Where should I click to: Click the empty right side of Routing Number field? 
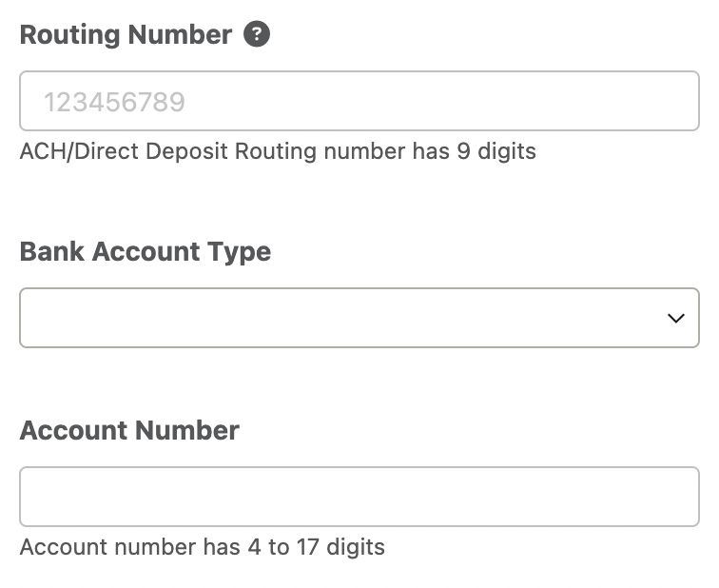click(504, 101)
